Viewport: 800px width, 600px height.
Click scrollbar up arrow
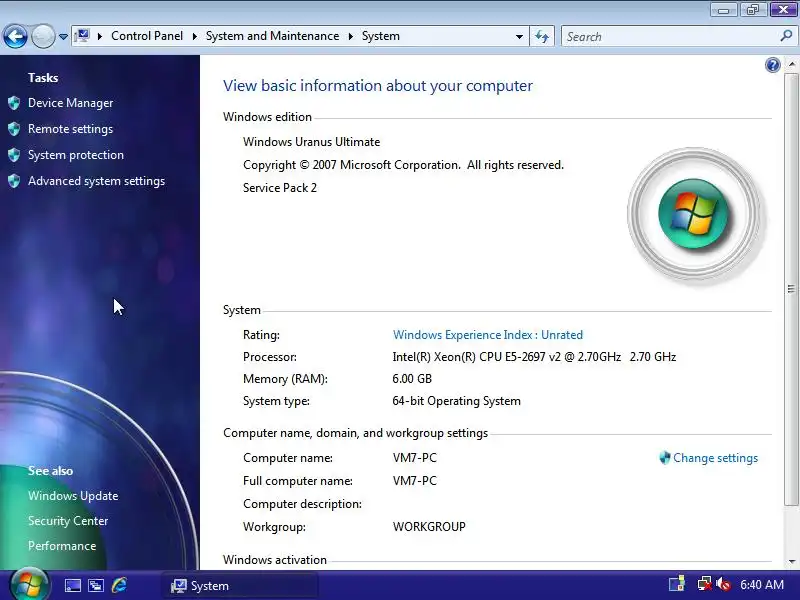point(791,64)
